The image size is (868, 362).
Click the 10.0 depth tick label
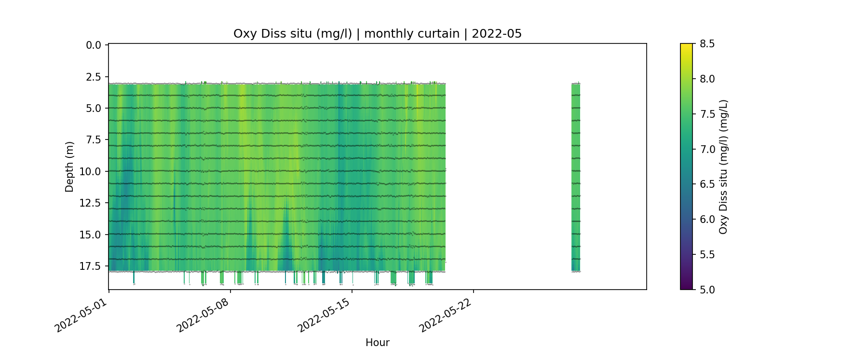tap(91, 172)
